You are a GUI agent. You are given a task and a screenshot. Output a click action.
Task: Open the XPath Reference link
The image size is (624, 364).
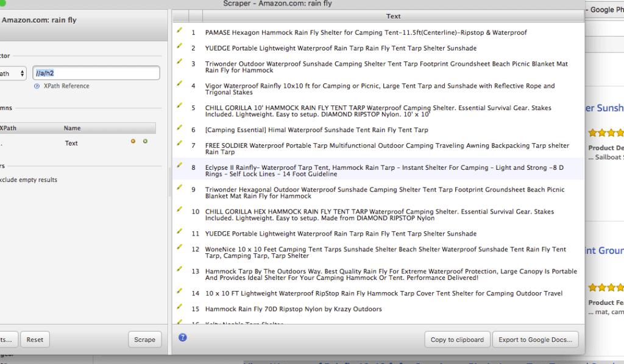(66, 86)
